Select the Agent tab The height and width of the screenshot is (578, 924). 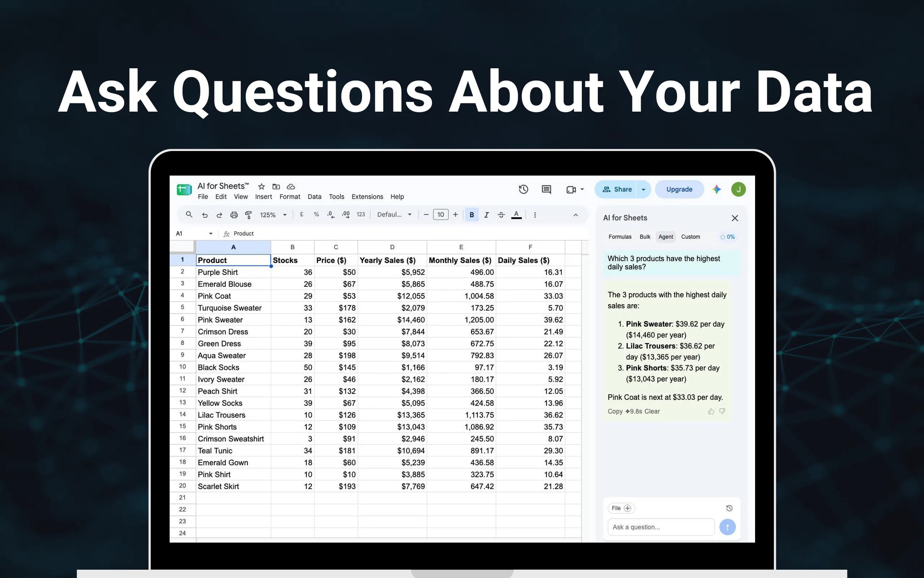click(x=666, y=237)
